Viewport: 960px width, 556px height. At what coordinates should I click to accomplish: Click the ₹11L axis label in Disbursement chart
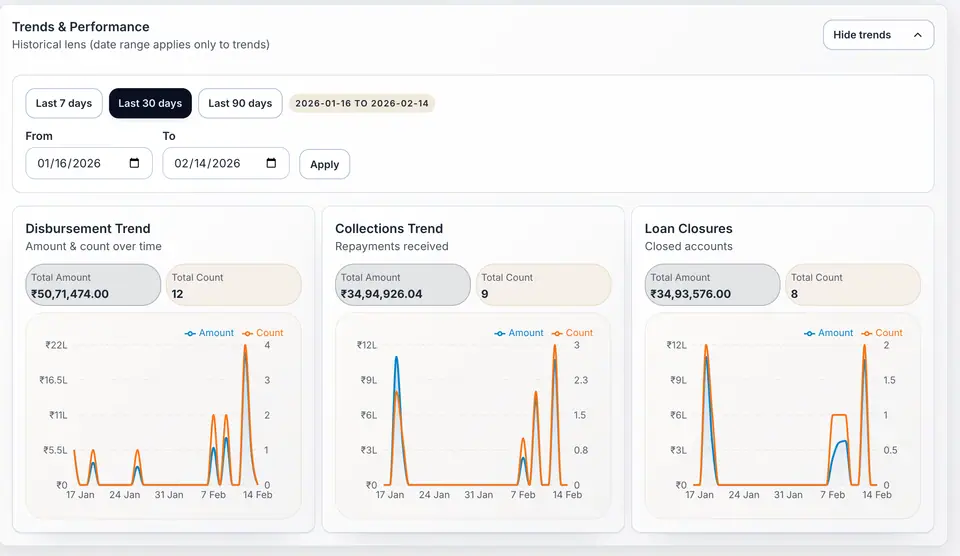[58, 415]
